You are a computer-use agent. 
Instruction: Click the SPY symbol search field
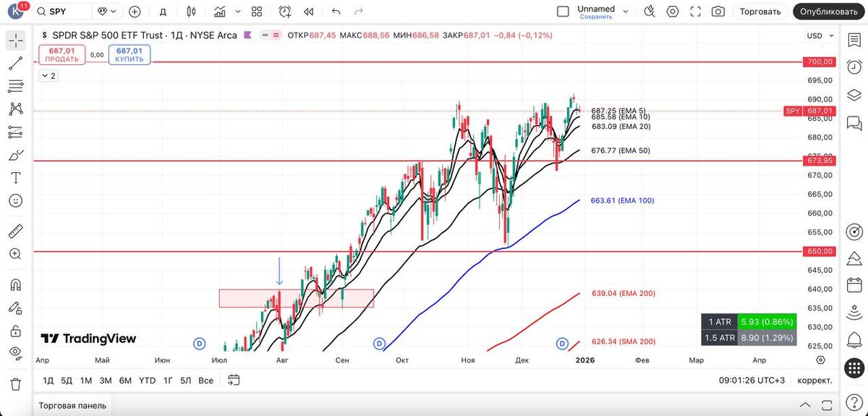[x=62, y=12]
